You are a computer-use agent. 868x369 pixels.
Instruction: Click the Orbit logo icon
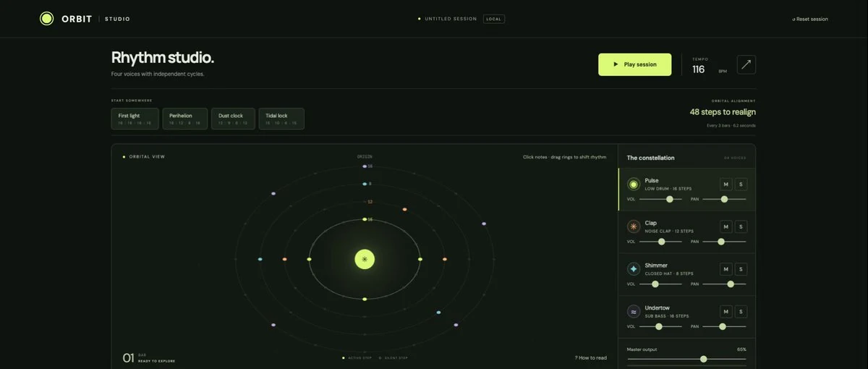coord(46,19)
